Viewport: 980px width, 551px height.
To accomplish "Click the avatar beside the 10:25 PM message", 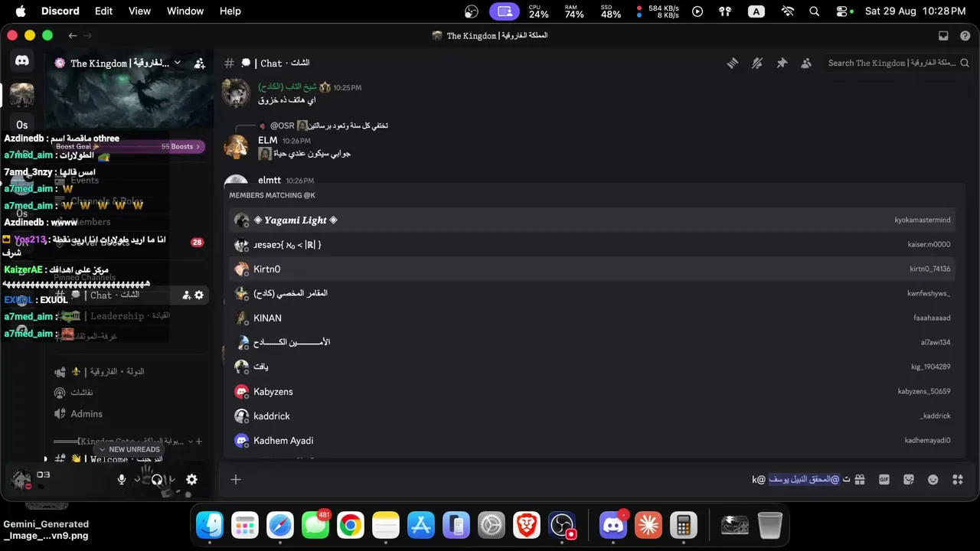I will pyautogui.click(x=236, y=93).
